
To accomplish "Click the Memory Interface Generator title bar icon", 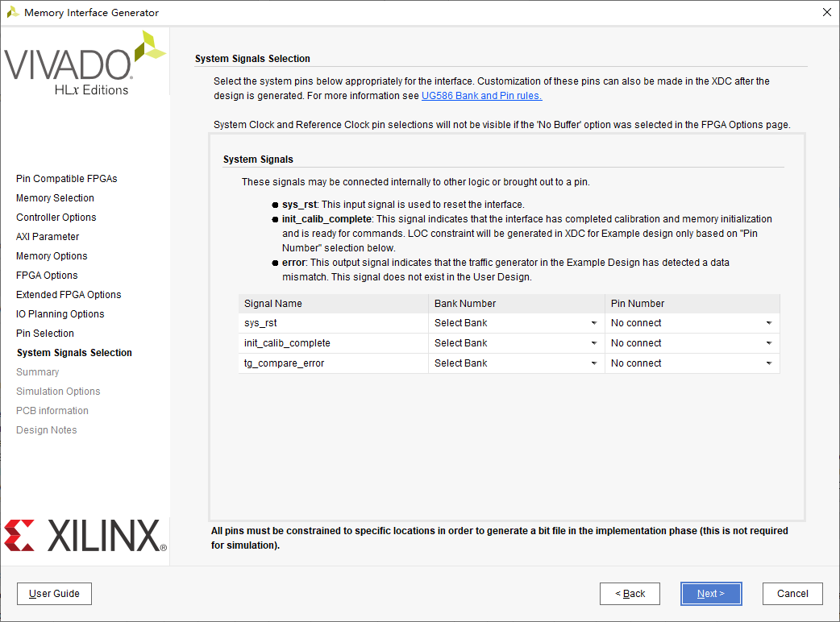I will click(x=13, y=12).
